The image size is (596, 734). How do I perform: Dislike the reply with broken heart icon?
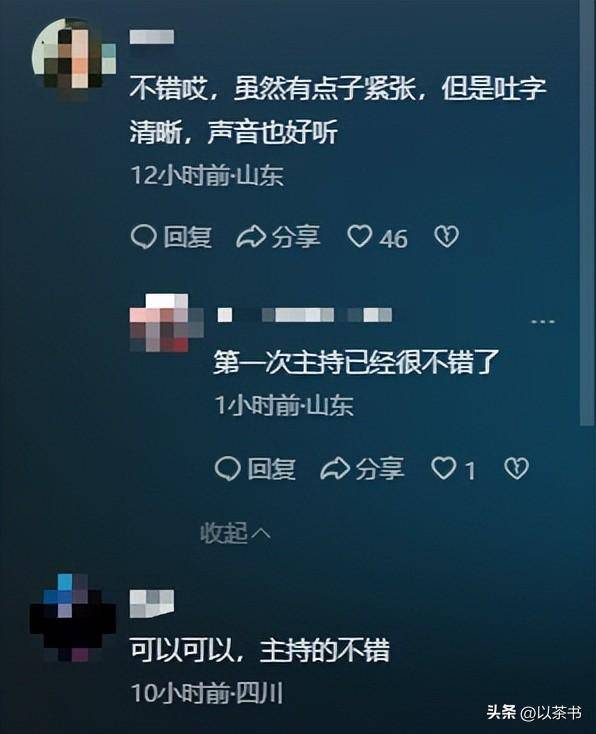click(516, 469)
